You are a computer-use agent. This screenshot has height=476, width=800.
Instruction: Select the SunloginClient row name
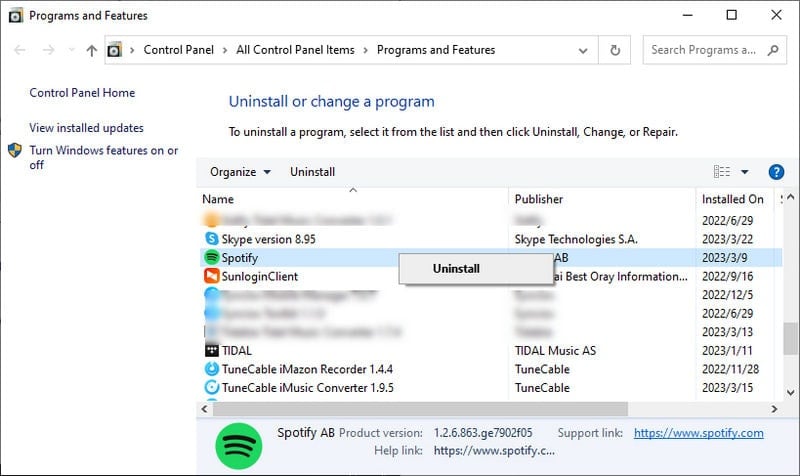[x=260, y=276]
